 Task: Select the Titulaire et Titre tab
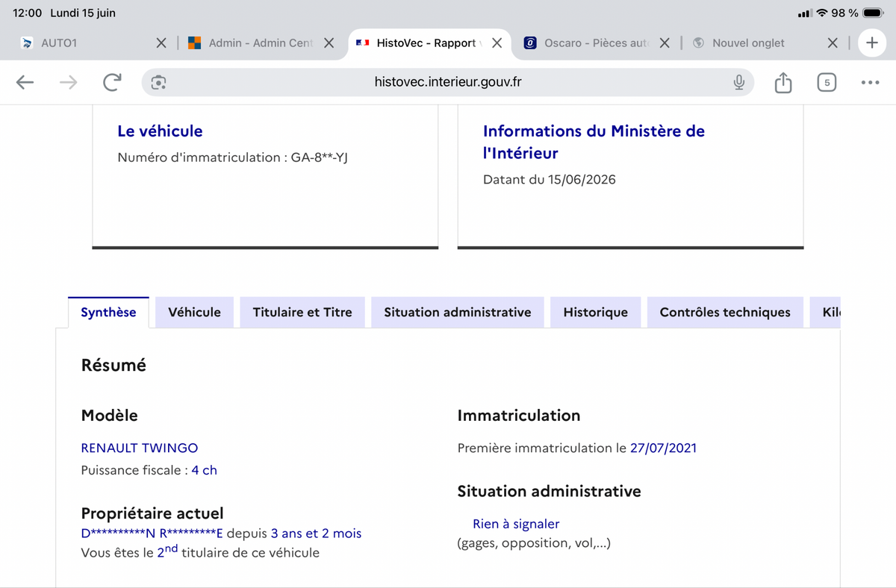(302, 313)
